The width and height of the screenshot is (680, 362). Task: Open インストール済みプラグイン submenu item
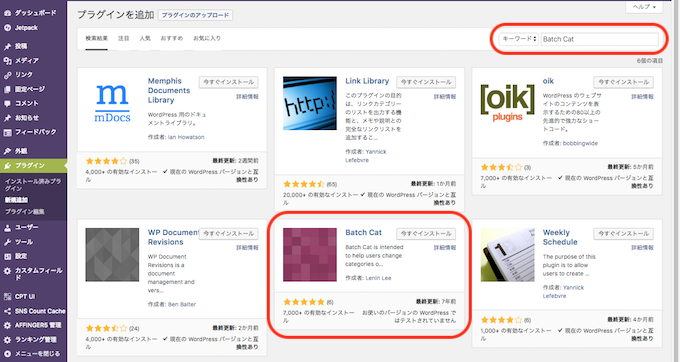click(x=33, y=185)
